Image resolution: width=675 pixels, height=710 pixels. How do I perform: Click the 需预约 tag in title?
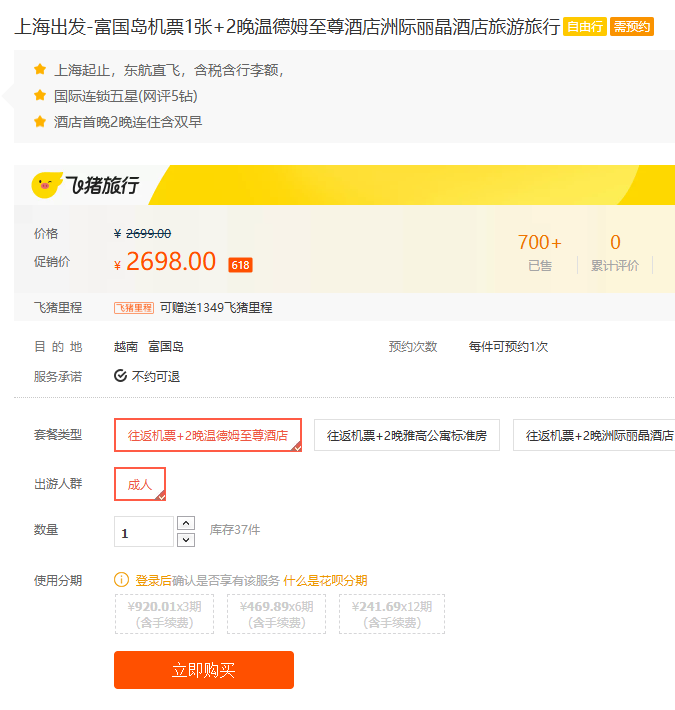[x=632, y=27]
